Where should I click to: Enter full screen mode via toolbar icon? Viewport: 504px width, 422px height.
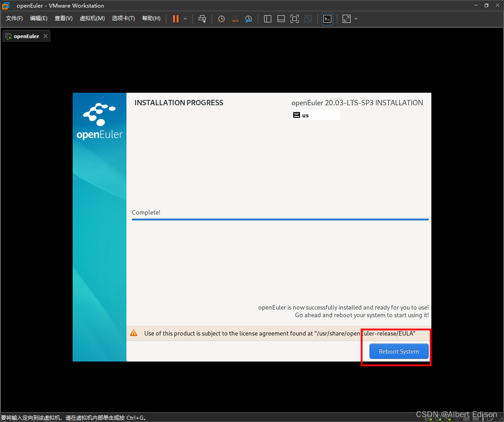click(295, 19)
